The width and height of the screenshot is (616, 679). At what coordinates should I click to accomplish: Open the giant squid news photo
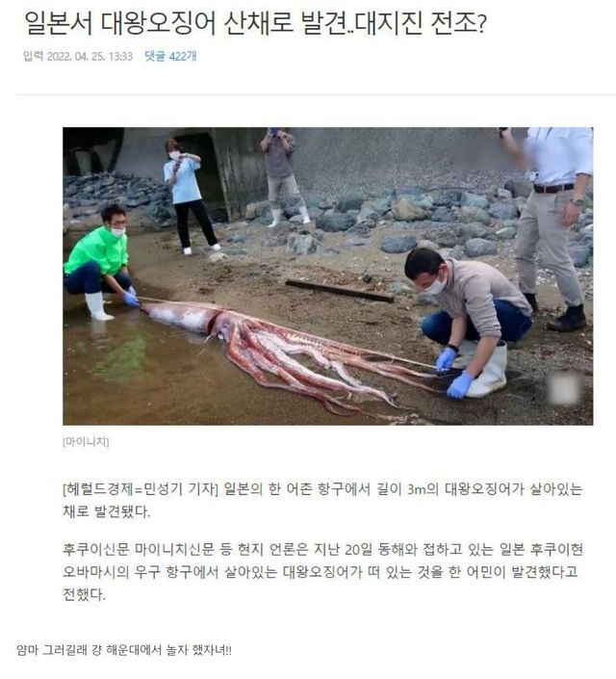coord(327,275)
